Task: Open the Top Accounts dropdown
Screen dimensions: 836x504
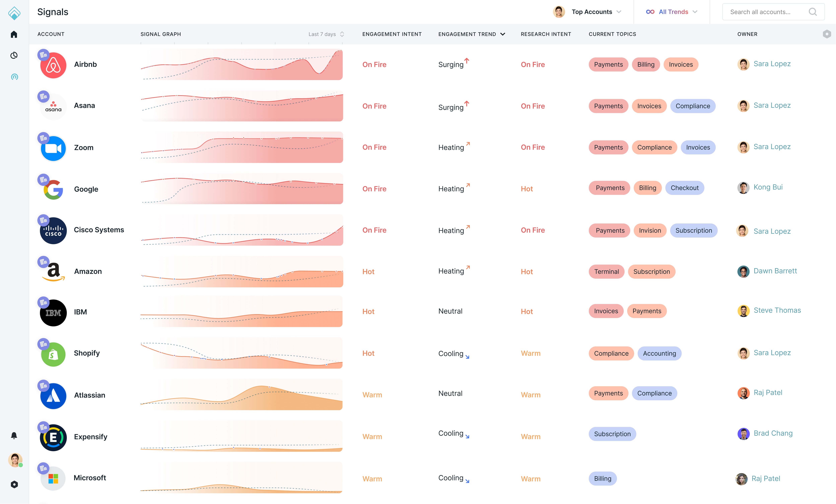Action: (588, 12)
